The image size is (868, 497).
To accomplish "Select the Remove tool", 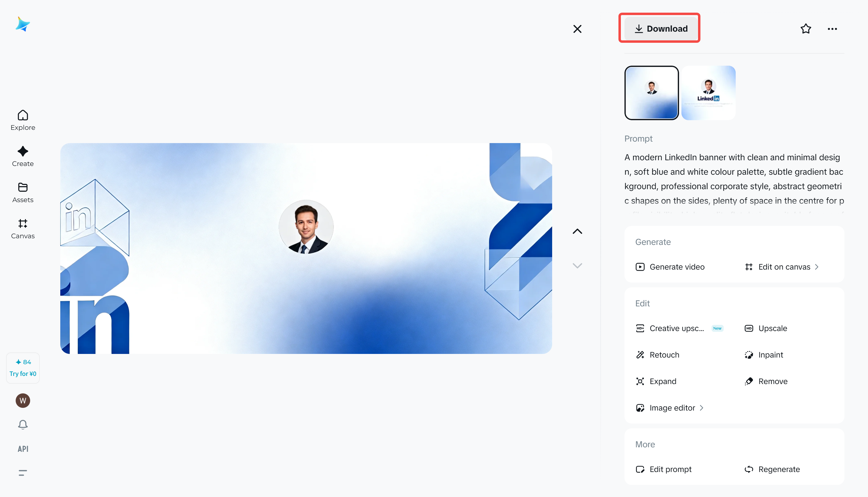I will pyautogui.click(x=772, y=381).
